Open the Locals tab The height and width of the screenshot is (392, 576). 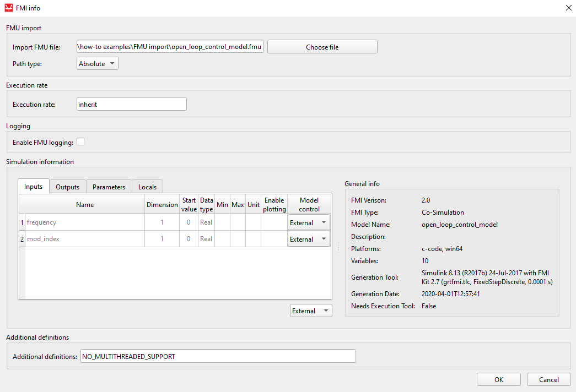(x=147, y=187)
